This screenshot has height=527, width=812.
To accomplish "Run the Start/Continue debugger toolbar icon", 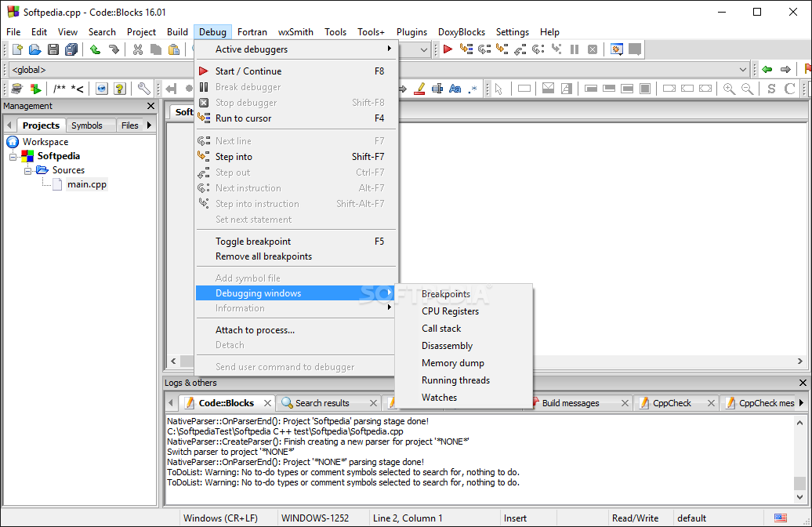I will [448, 49].
